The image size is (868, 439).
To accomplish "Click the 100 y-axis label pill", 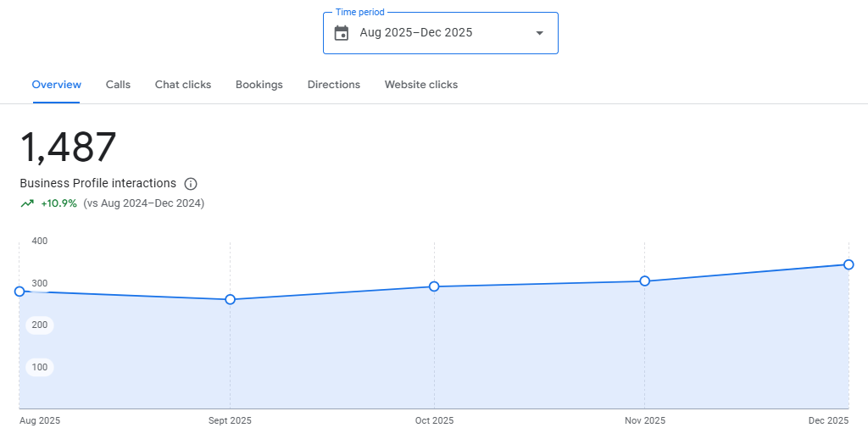I will pyautogui.click(x=40, y=367).
